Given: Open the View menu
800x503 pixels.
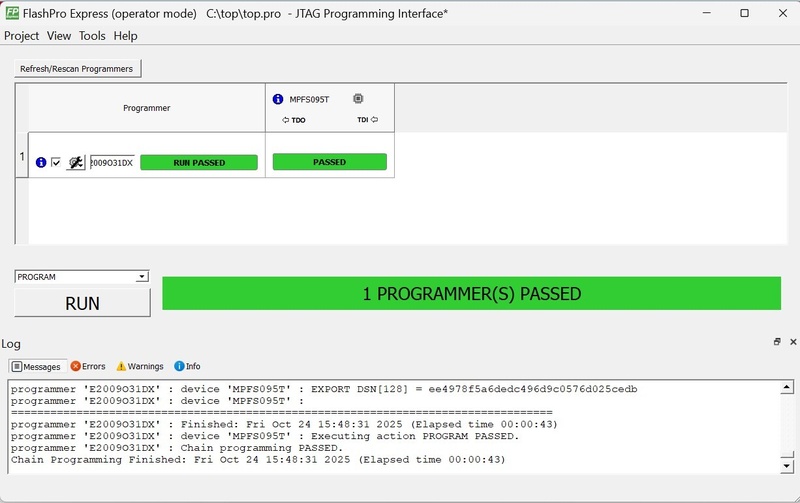Looking at the screenshot, I should point(59,36).
